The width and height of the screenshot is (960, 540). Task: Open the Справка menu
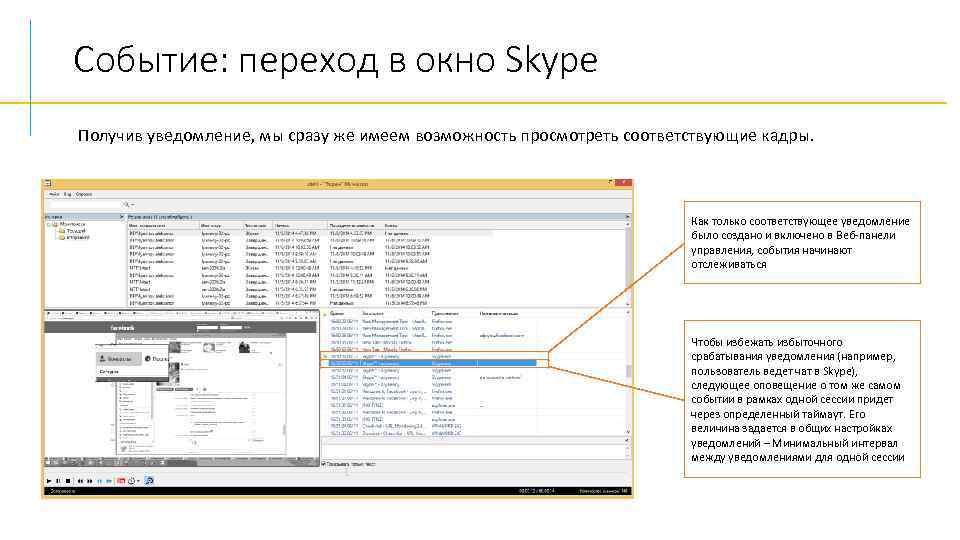(84, 194)
